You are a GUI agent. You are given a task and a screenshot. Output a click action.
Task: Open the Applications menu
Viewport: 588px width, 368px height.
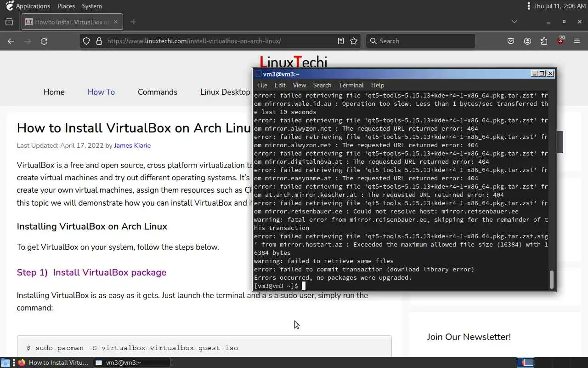[28, 6]
